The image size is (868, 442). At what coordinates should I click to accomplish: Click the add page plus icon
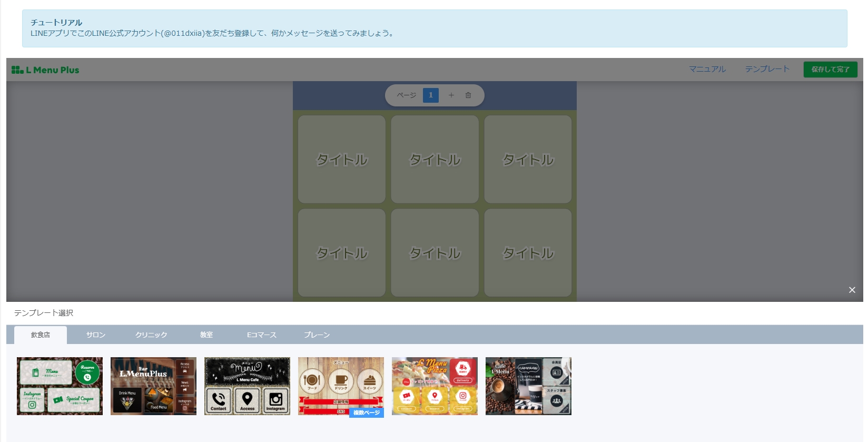(451, 95)
